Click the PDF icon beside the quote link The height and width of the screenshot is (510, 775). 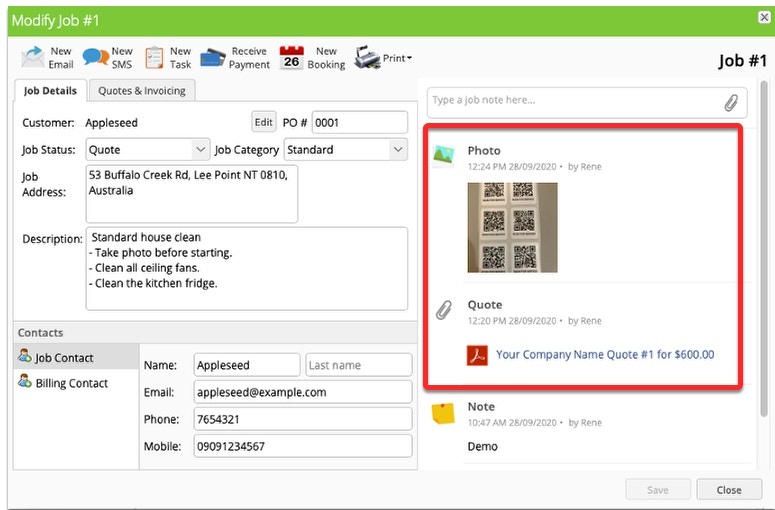tap(477, 355)
